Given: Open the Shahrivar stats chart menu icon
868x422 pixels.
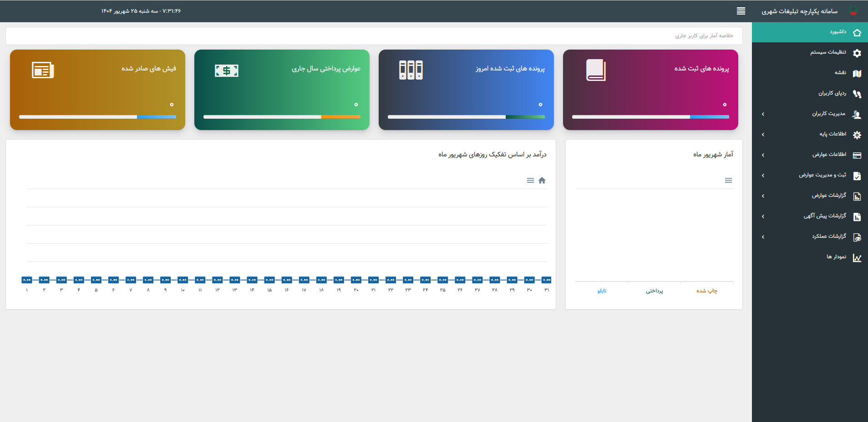Looking at the screenshot, I should 728,181.
